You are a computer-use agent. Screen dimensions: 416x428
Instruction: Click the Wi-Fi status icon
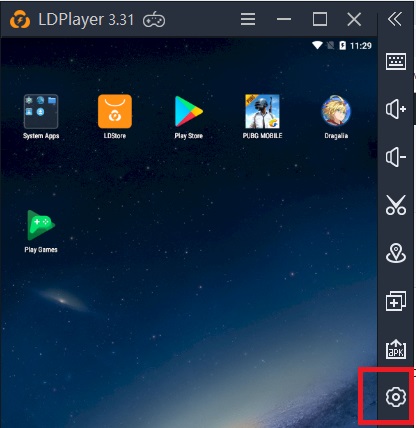(x=317, y=45)
